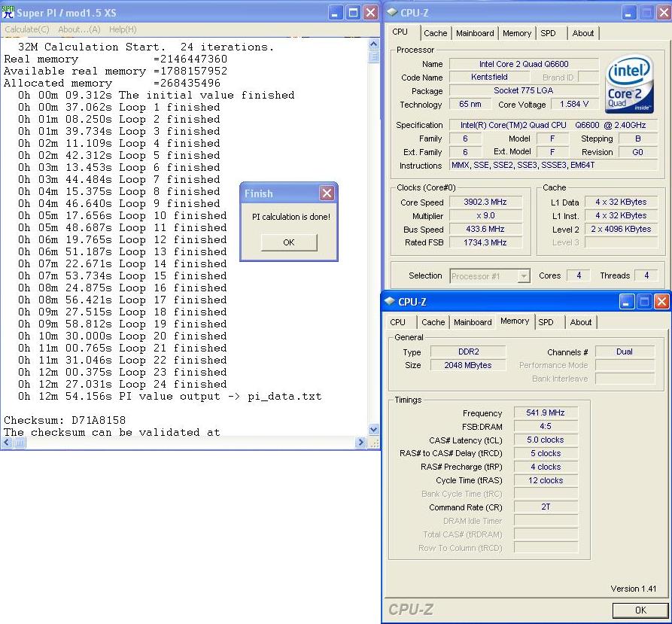Switch to Mainboard tab in upper CPU-Z window
Image resolution: width=672 pixels, height=624 pixels.
tap(475, 33)
